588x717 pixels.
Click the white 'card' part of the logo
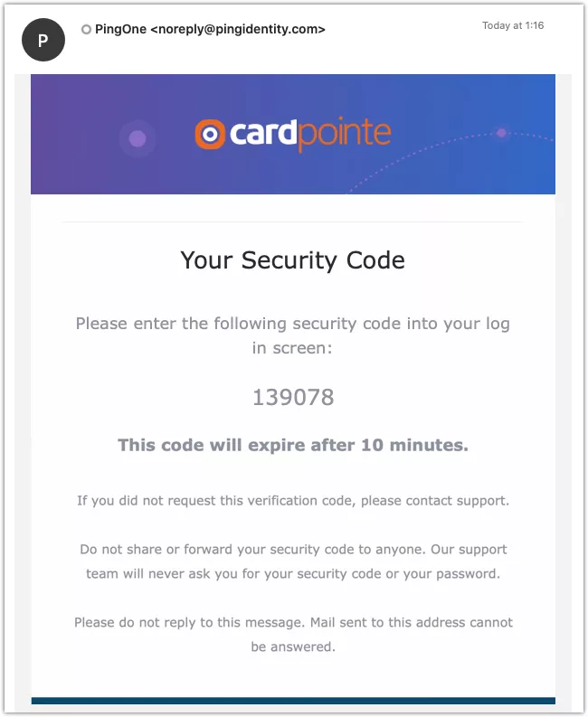[263, 133]
